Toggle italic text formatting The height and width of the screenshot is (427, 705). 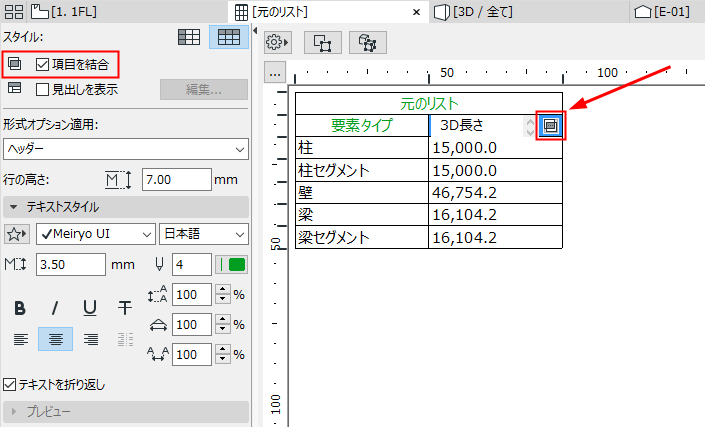click(x=55, y=308)
